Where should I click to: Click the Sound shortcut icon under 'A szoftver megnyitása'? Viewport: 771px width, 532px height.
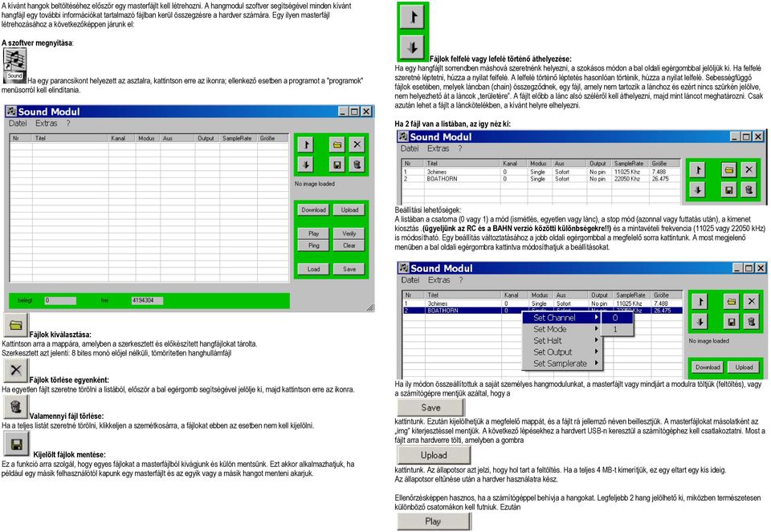(14, 65)
